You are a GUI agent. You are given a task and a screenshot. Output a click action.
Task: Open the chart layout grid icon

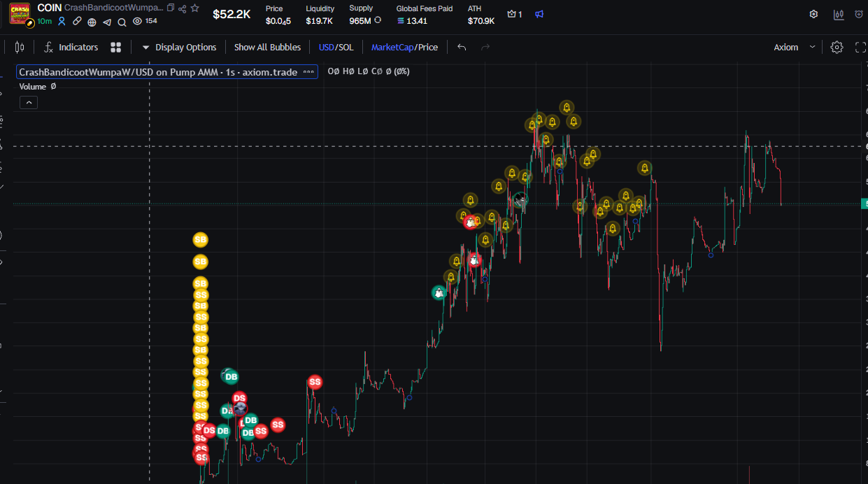[116, 47]
